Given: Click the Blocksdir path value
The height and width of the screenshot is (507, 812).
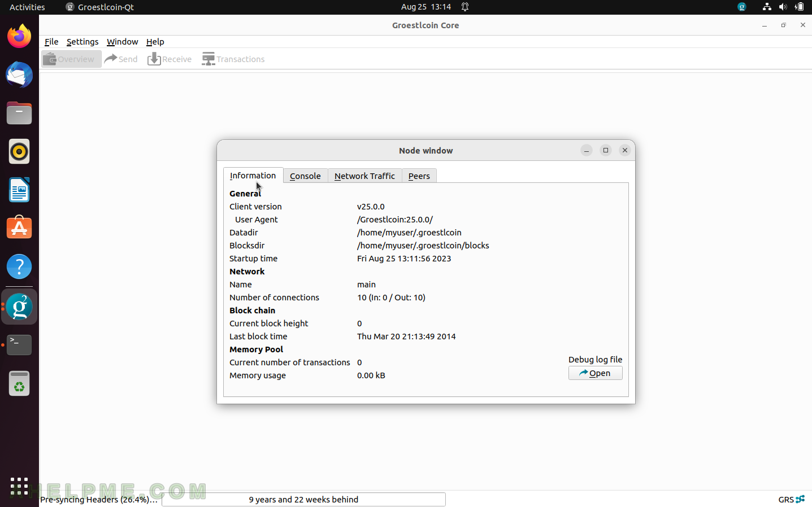Looking at the screenshot, I should pos(423,246).
